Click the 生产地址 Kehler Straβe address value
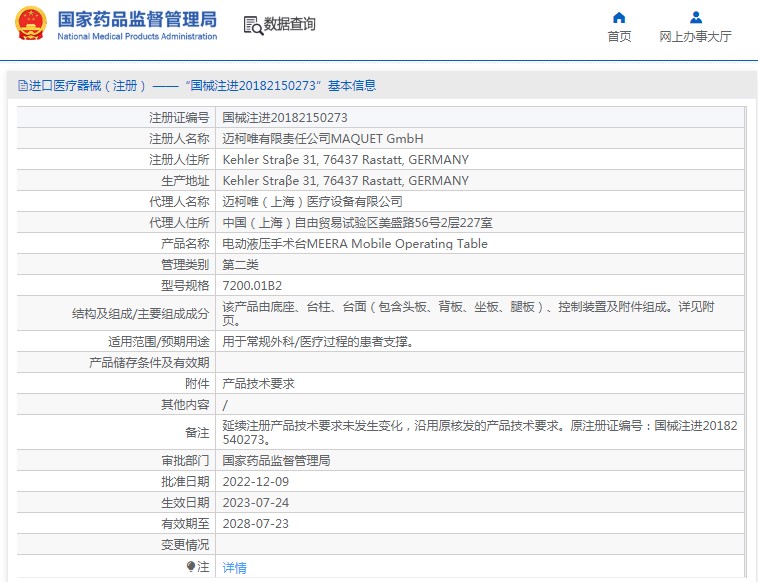Screen dimensions: 758x582 coord(346,180)
